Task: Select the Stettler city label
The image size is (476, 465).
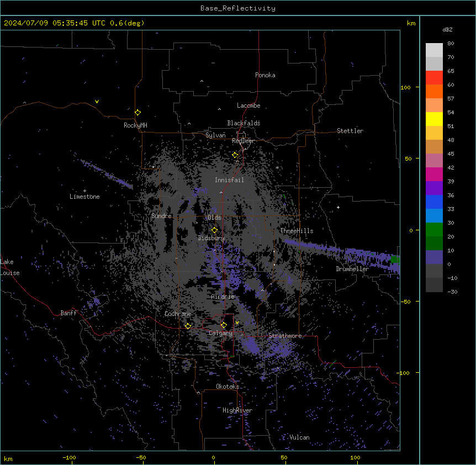Action: [350, 131]
